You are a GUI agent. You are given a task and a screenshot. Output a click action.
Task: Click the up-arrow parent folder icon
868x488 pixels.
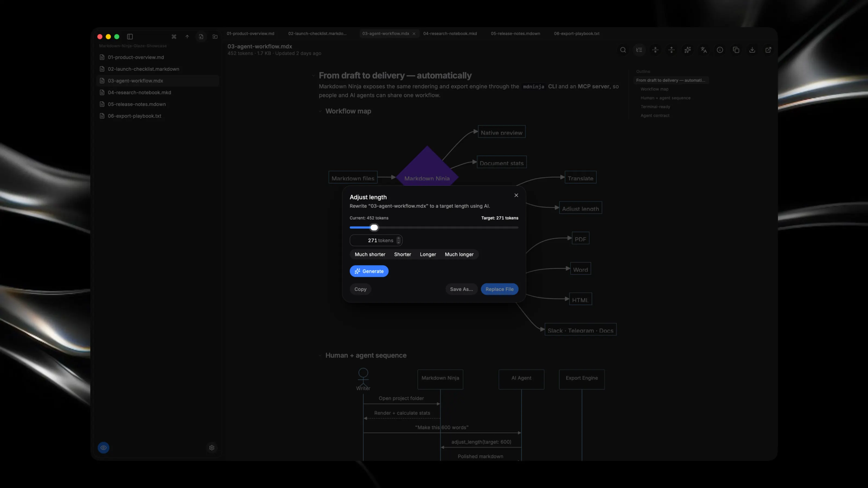(x=187, y=36)
